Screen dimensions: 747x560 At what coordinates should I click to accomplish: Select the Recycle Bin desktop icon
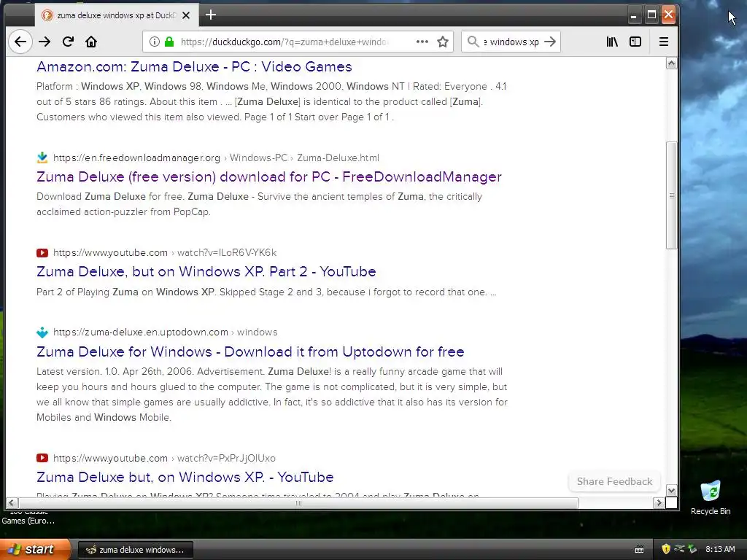[x=711, y=498]
